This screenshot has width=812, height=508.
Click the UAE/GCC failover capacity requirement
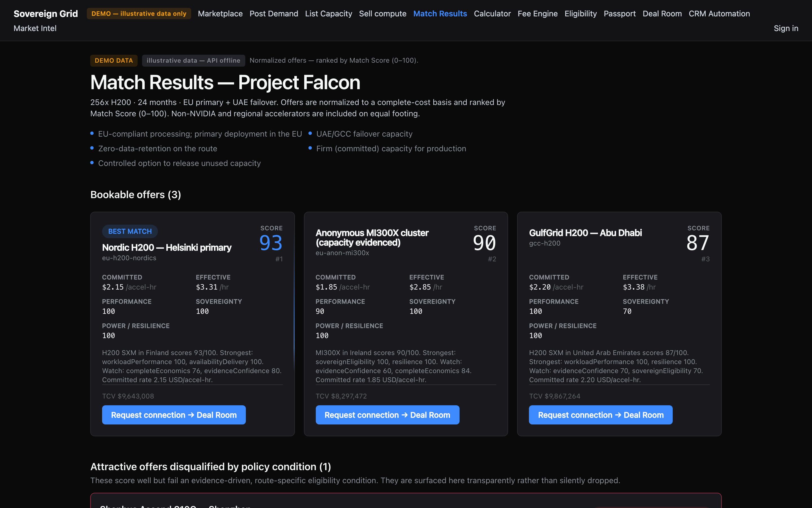[364, 134]
